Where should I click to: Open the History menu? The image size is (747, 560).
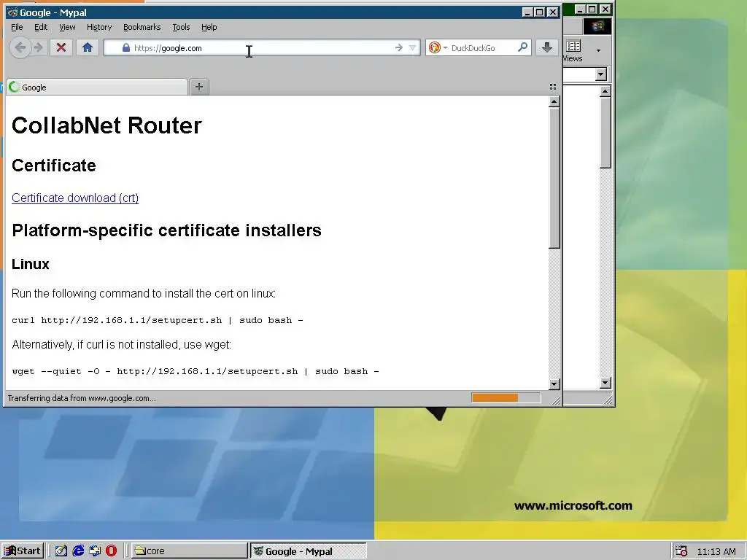[x=99, y=27]
